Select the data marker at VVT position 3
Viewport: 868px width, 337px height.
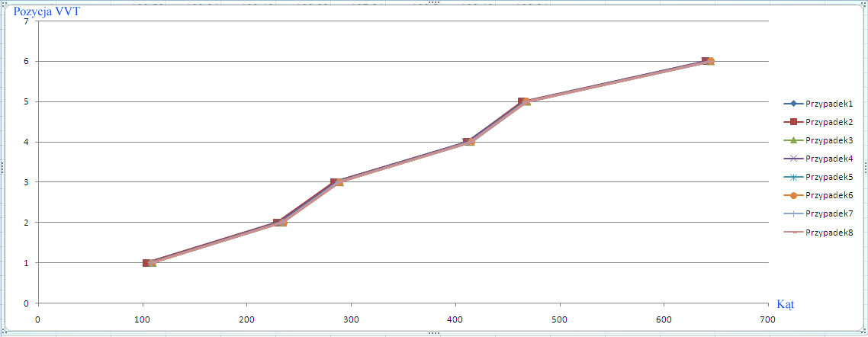pyautogui.click(x=336, y=182)
